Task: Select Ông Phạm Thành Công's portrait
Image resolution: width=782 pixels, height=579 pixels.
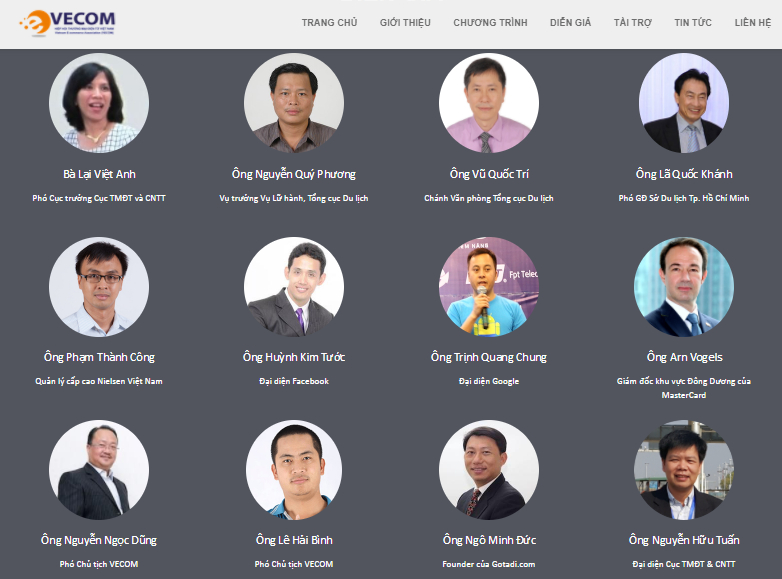Action: (99, 287)
